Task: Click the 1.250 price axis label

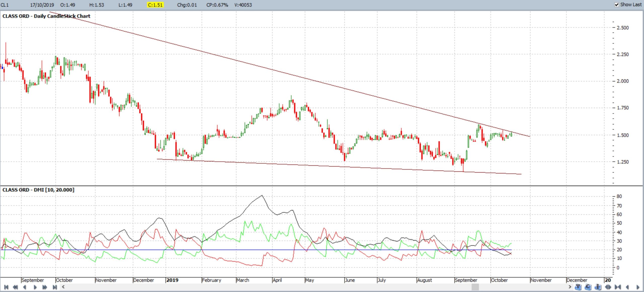Action: pos(623,162)
